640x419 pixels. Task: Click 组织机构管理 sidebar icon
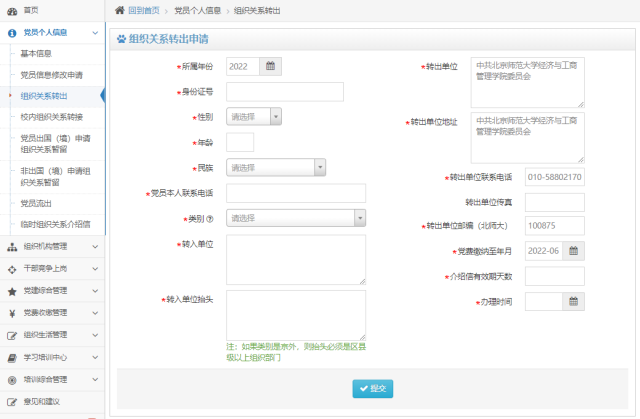click(x=12, y=246)
